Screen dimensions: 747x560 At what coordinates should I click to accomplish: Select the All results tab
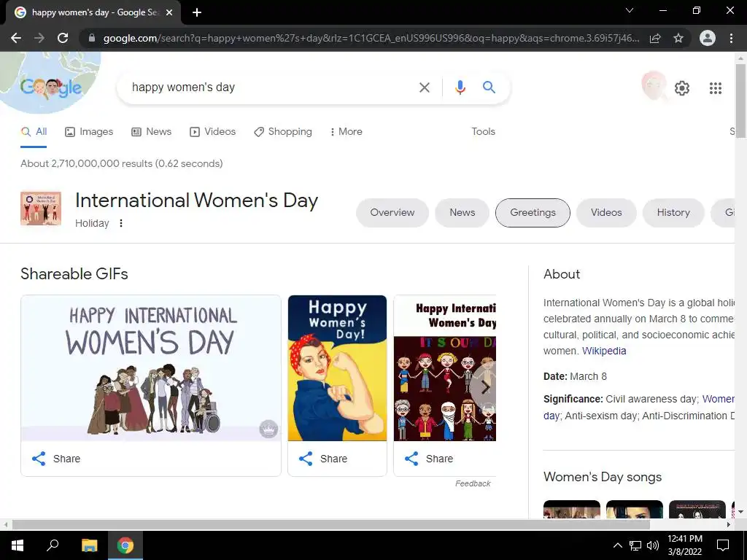click(x=34, y=132)
